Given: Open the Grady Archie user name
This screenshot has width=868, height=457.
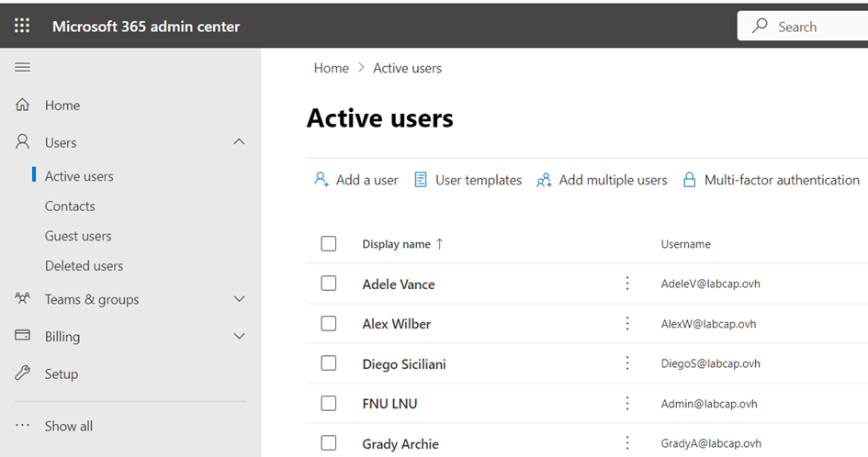Looking at the screenshot, I should 400,444.
